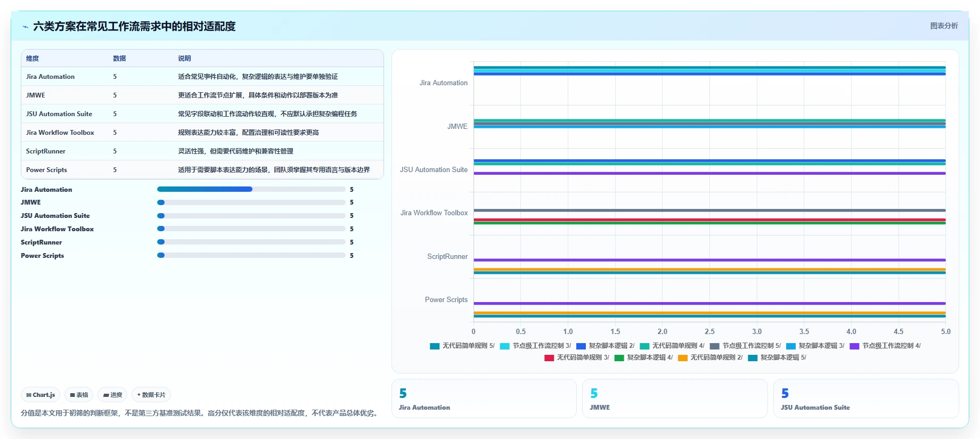Viewport: 980px width, 439px height.
Task: Open the JSU Automation Suite data card
Action: [866, 399]
